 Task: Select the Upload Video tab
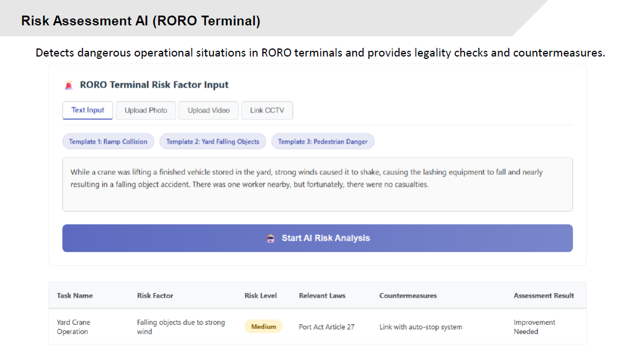click(x=208, y=110)
